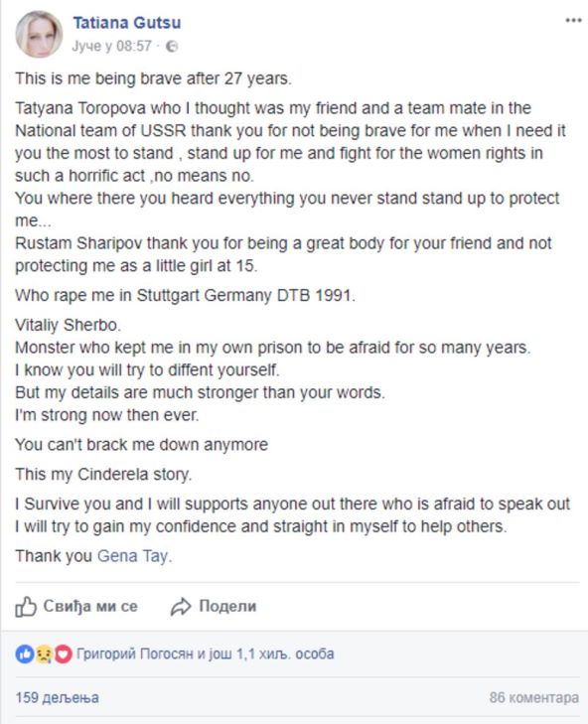This screenshot has height=724, width=588.
Task: Click the paragraph mentioning Tatyana Toropova
Action: click(x=290, y=142)
